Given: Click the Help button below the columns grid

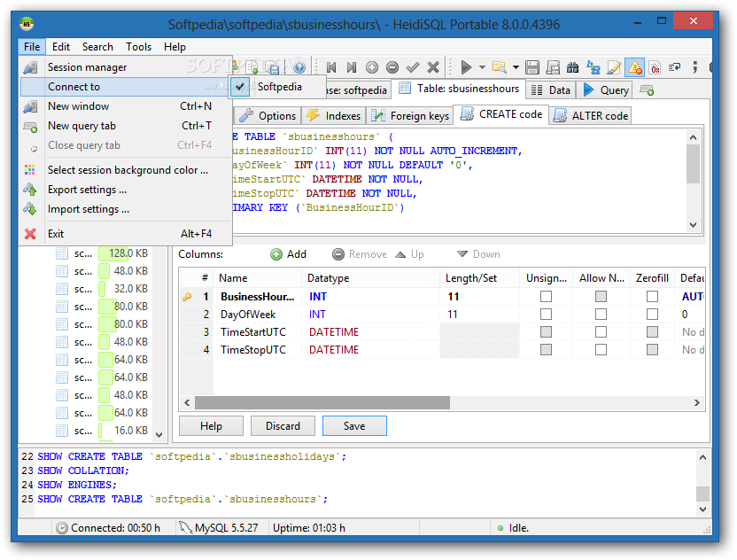Looking at the screenshot, I should [211, 426].
